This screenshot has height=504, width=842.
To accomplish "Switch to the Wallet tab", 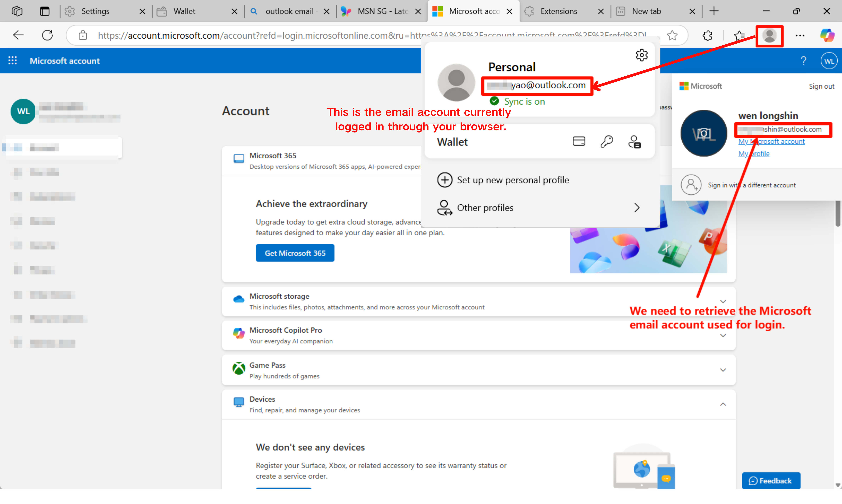I will 185,11.
